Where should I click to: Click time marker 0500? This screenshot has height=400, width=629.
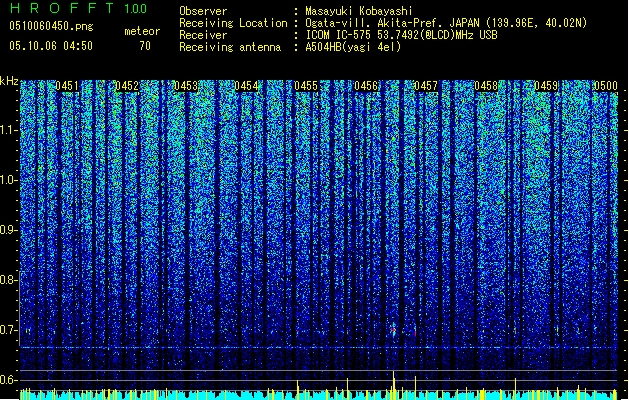tap(606, 86)
